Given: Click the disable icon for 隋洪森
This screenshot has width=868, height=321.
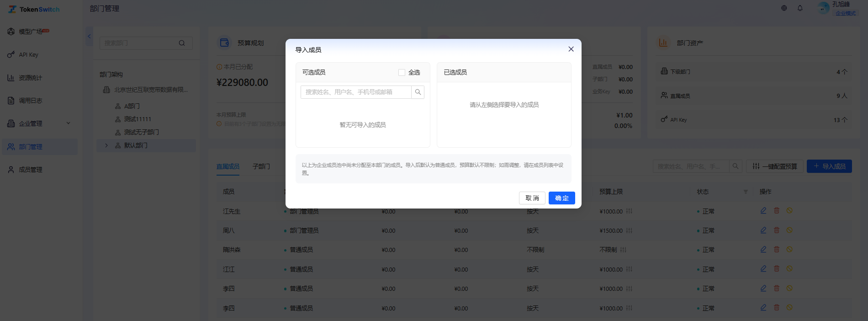Looking at the screenshot, I should [789, 250].
